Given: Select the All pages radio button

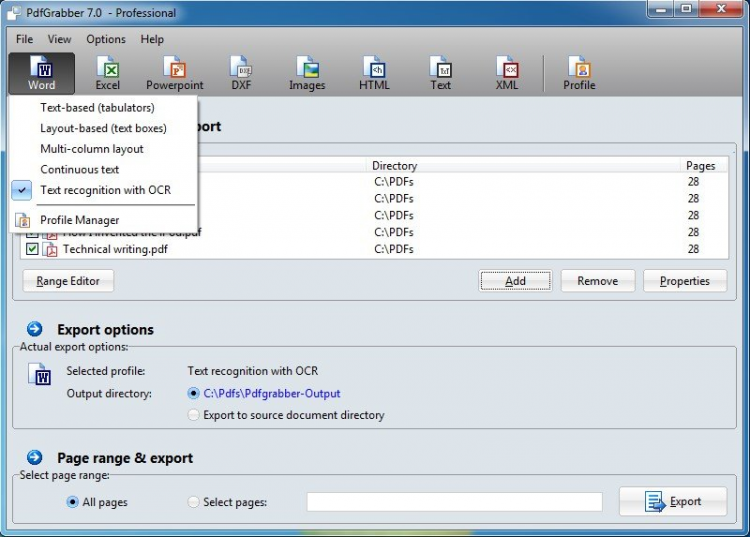Looking at the screenshot, I should pos(72,502).
